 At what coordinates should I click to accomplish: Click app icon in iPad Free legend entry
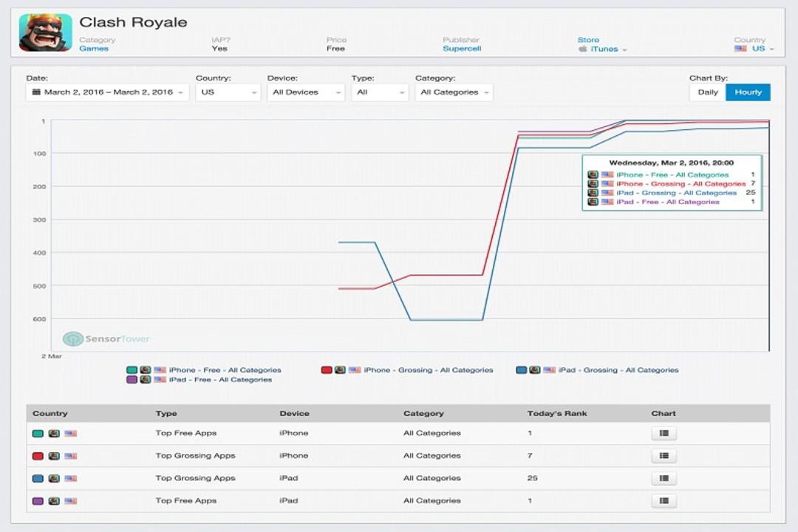pos(146,380)
